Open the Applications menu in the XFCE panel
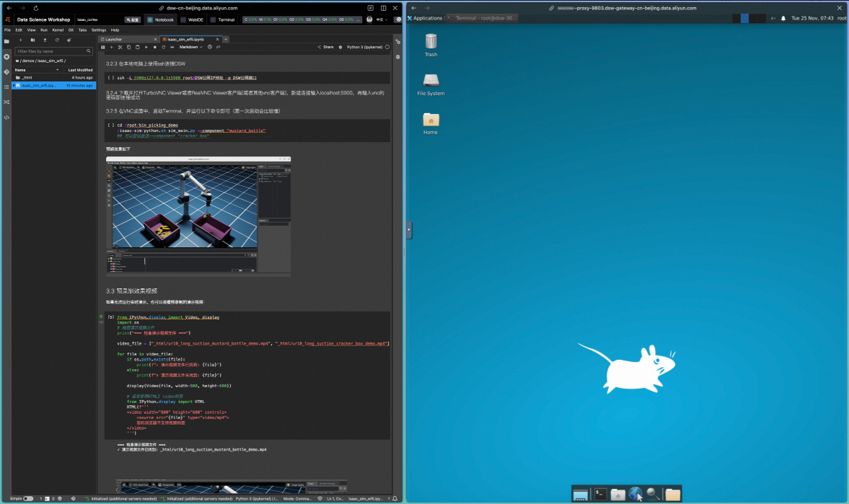 [x=428, y=18]
